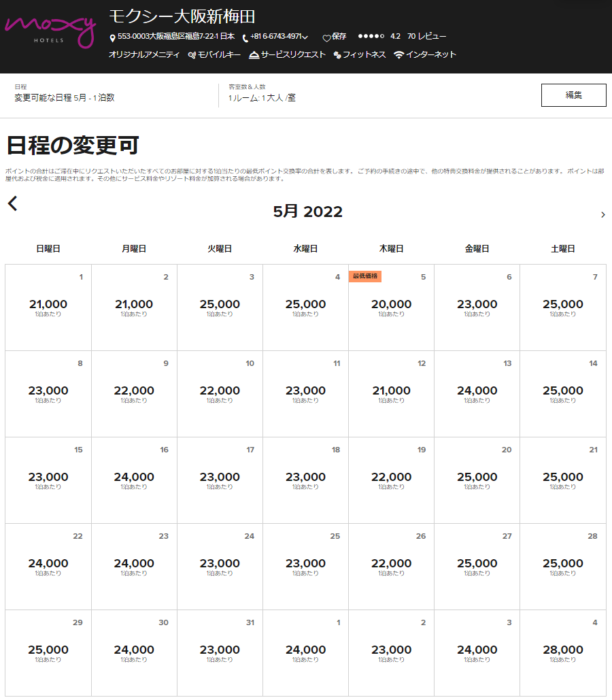Go to previous month with left chevron

(13, 203)
